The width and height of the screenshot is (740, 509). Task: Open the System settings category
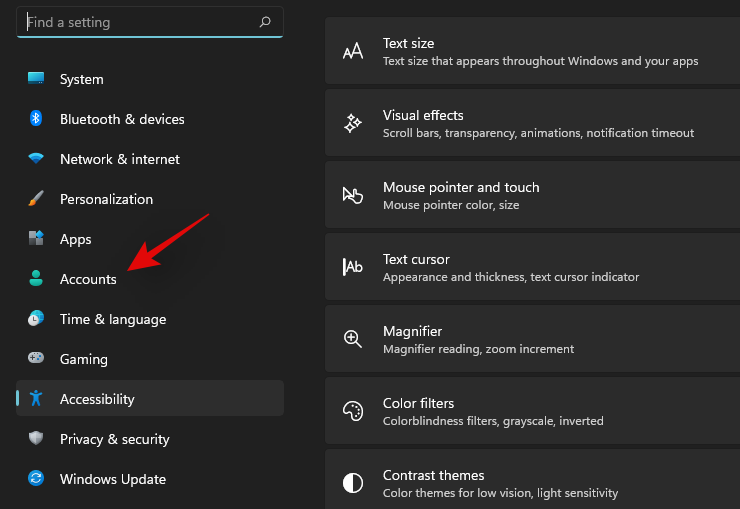(x=81, y=79)
